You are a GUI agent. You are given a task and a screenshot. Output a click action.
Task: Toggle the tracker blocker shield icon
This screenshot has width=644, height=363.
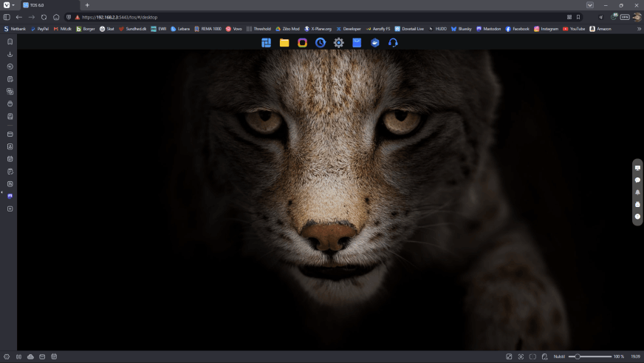69,17
